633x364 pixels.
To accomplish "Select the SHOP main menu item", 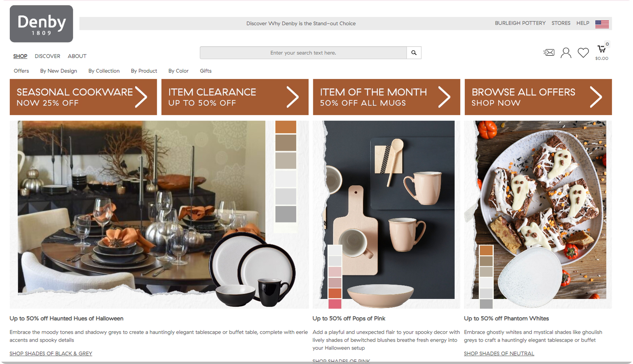I will click(20, 56).
